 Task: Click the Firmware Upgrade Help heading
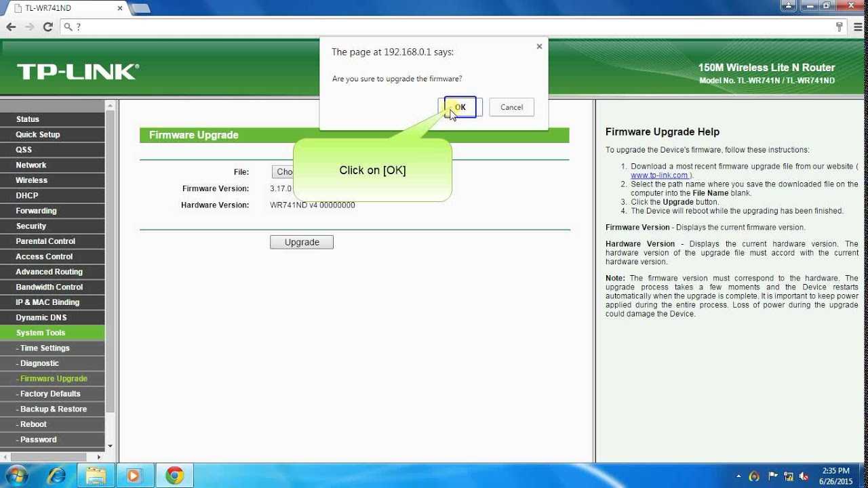coord(663,132)
